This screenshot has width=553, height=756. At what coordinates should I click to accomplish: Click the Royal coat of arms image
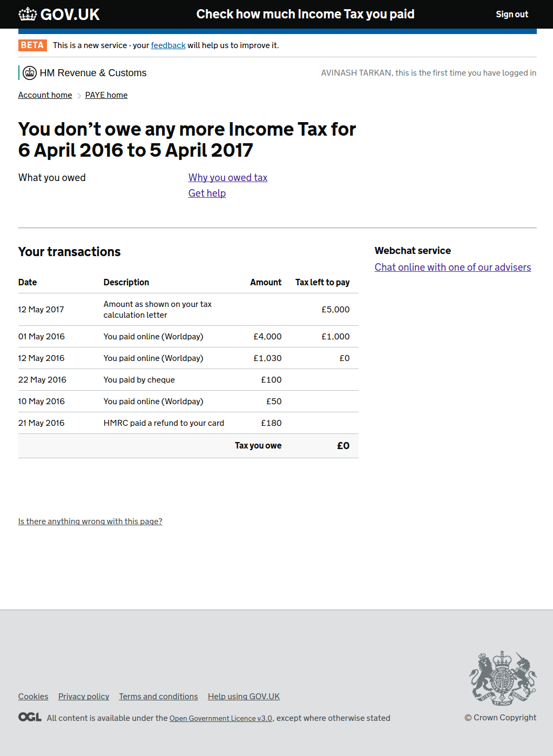502,678
